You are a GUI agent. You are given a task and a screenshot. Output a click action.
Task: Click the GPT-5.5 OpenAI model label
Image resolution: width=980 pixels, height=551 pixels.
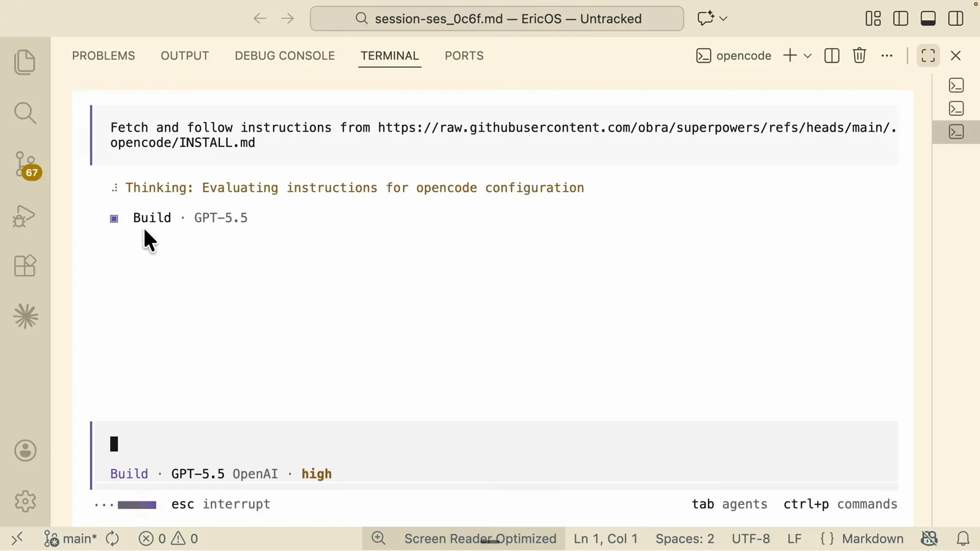coord(224,474)
